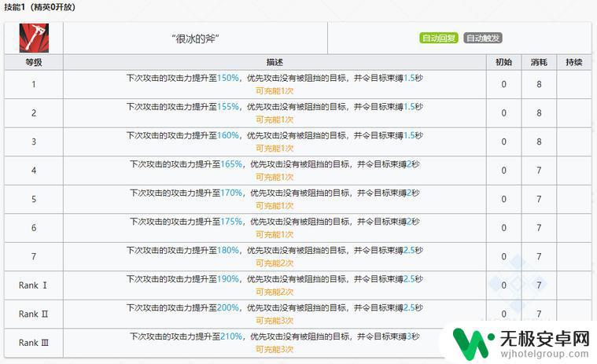The width and height of the screenshot is (597, 364).
Task: Select level 1 cell in 等级 column
Action: point(34,84)
